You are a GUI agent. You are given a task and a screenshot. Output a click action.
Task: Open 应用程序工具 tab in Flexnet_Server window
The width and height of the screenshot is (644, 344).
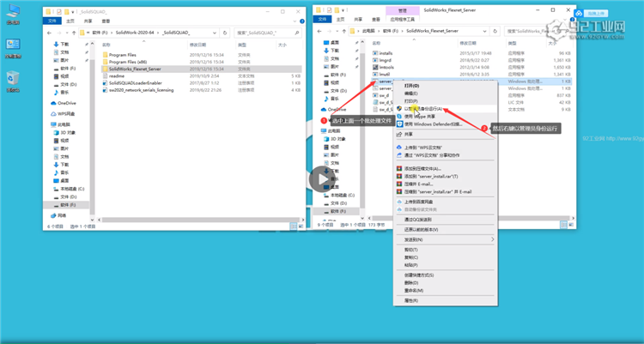tap(402, 19)
